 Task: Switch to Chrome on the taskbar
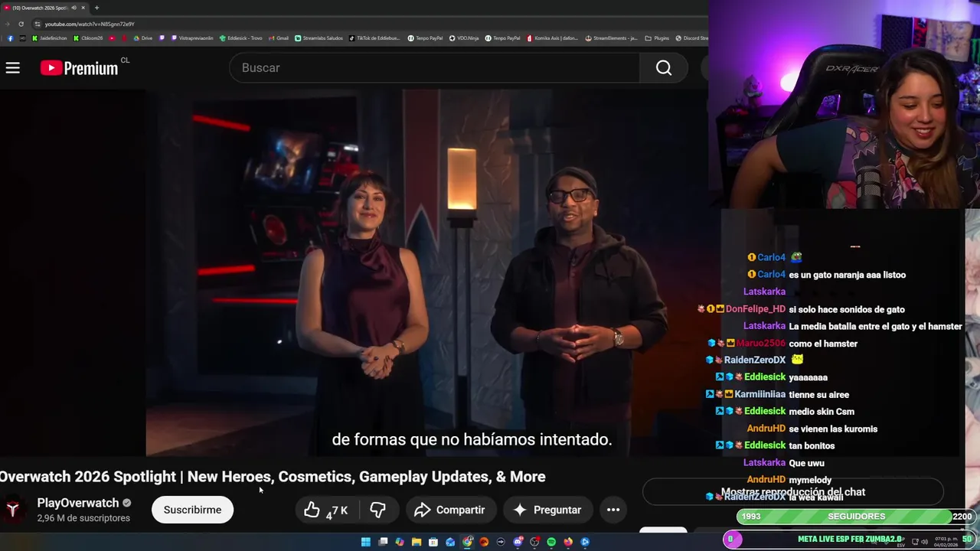[x=467, y=542]
